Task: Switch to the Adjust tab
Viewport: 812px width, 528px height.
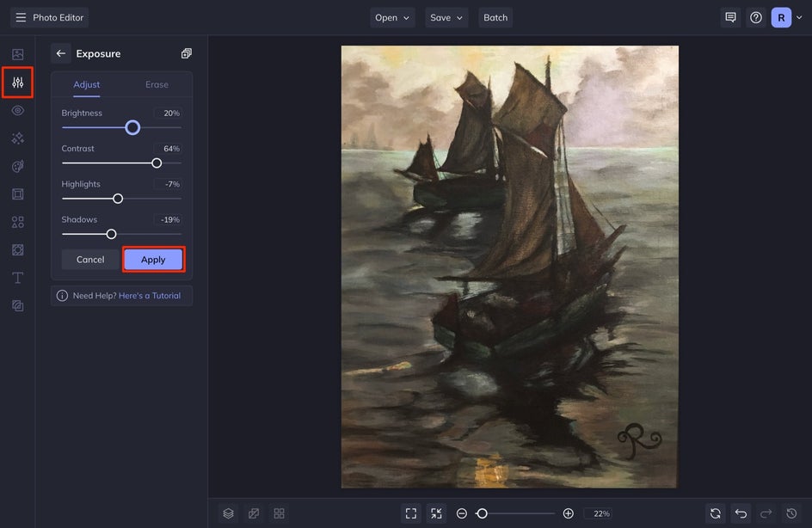Action: (x=87, y=84)
